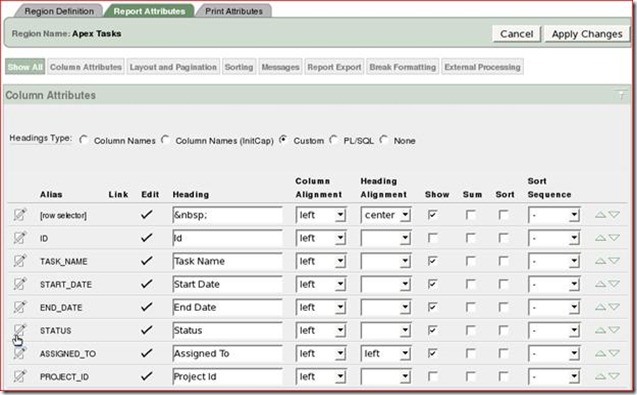The width and height of the screenshot is (637, 395).
Task: Select None headings type
Action: (384, 140)
